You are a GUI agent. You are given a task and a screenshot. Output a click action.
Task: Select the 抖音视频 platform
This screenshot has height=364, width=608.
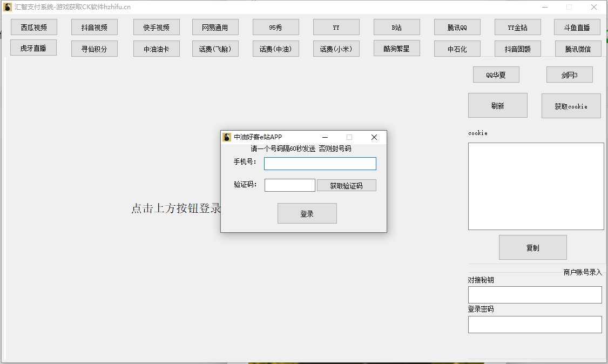(94, 27)
